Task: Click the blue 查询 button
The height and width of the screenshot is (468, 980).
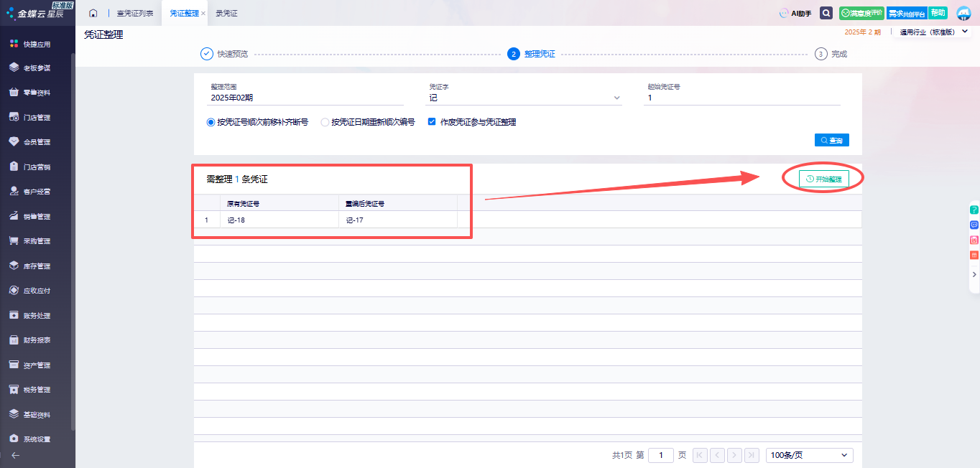Action: click(x=831, y=140)
